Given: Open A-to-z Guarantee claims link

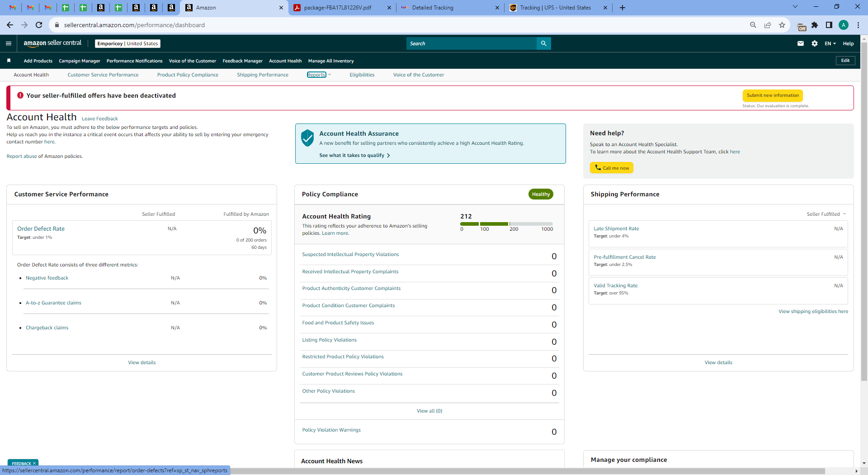Looking at the screenshot, I should click(53, 303).
